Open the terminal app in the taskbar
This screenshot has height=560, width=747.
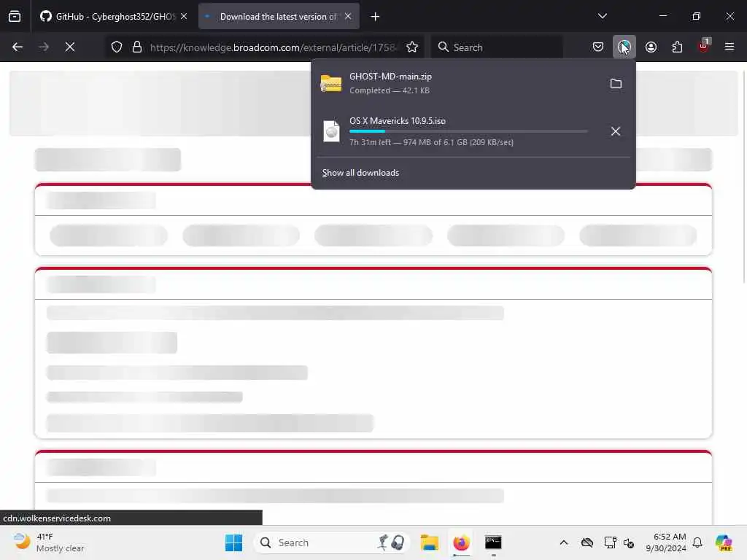[x=493, y=542]
